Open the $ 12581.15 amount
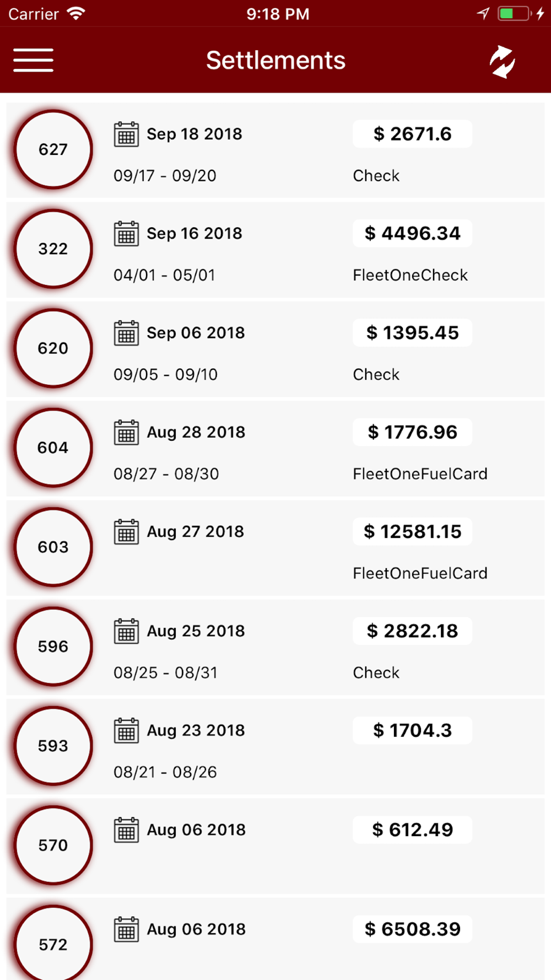This screenshot has height=980, width=551. coord(412,531)
